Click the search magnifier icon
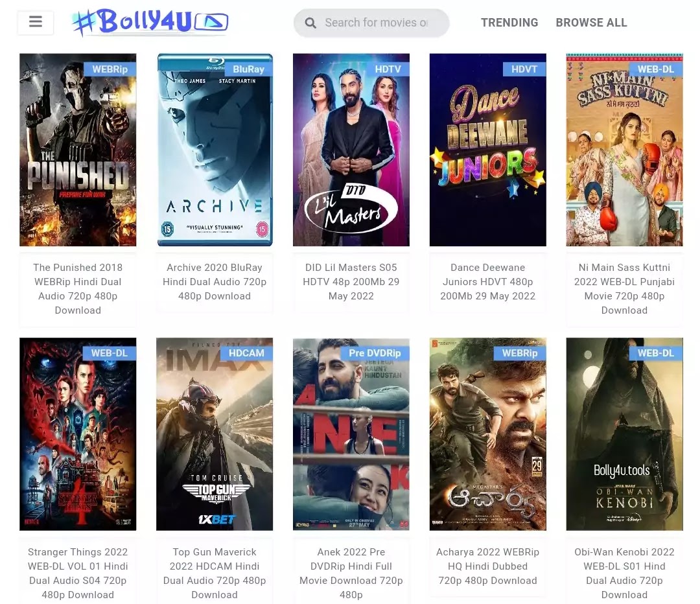Image resolution: width=700 pixels, height=604 pixels. tap(310, 23)
